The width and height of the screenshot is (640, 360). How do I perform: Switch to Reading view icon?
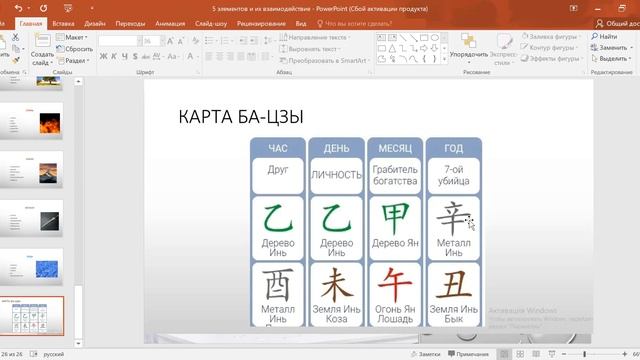click(x=536, y=354)
